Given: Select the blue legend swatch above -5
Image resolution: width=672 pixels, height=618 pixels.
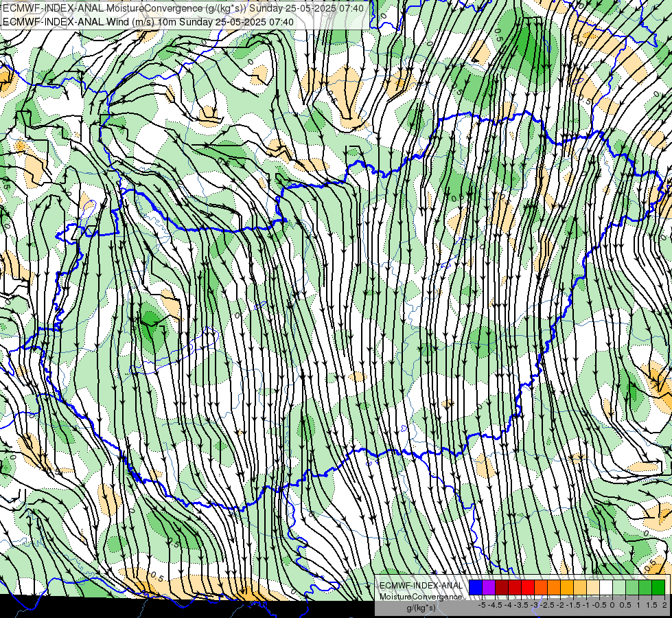Looking at the screenshot, I should [476, 587].
